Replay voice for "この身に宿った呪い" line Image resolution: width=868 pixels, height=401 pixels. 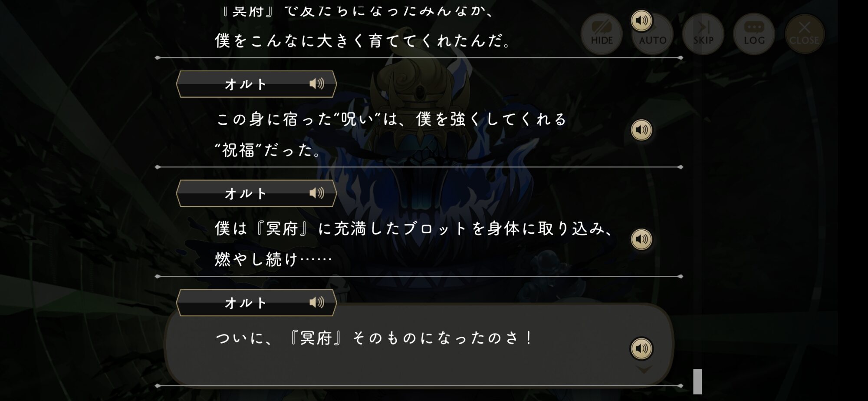tap(641, 130)
